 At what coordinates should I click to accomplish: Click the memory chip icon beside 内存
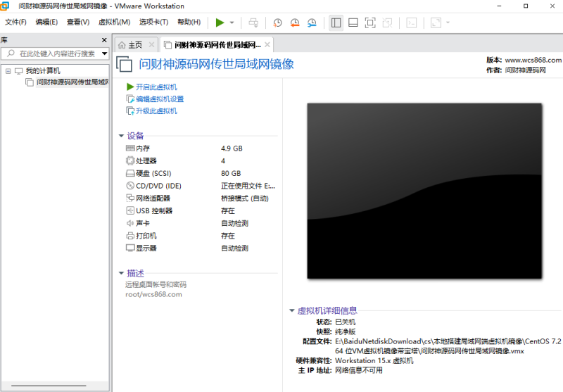[x=130, y=148]
